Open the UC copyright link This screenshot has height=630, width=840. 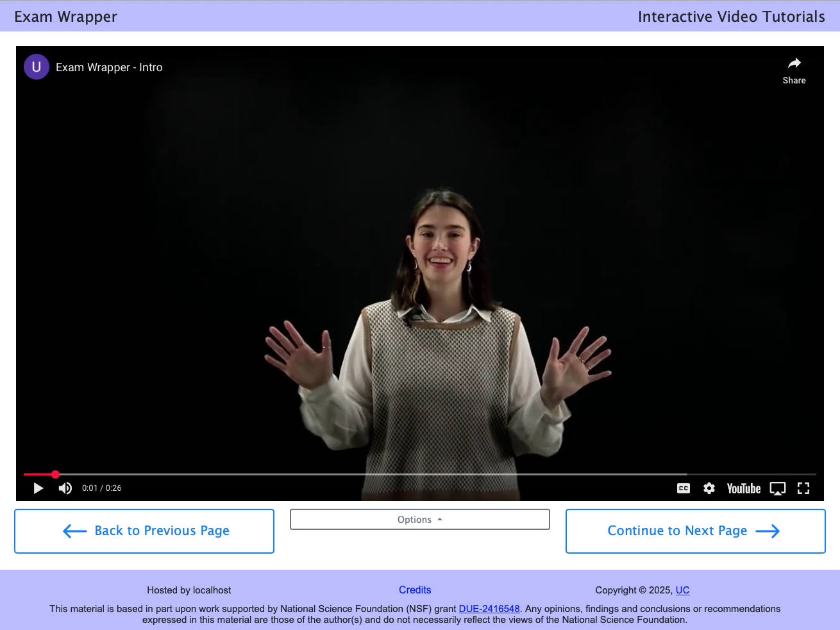(682, 590)
